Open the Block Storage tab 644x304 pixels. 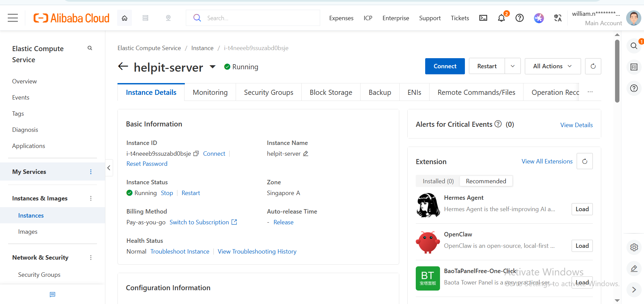pos(331,92)
